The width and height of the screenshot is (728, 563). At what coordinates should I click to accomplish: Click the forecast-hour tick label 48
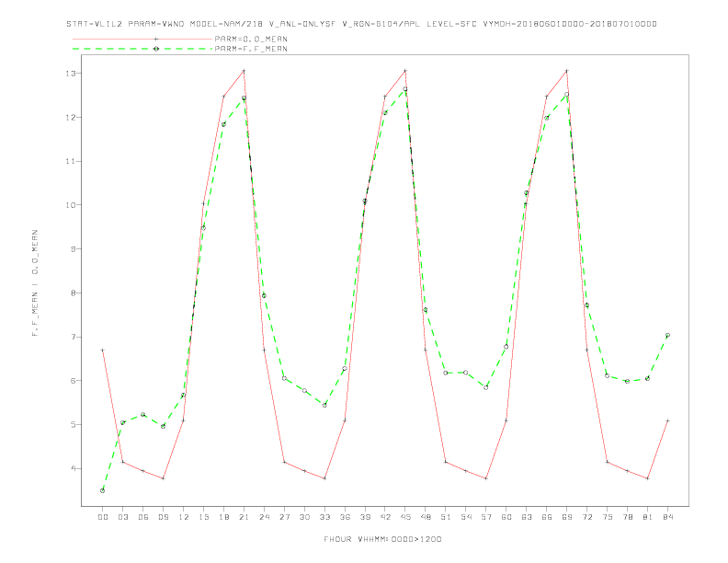[426, 517]
